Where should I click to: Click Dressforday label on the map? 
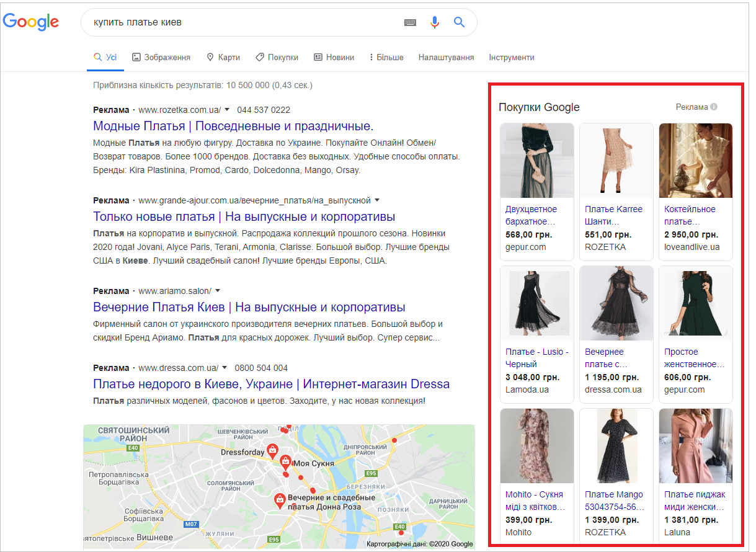pos(242,453)
